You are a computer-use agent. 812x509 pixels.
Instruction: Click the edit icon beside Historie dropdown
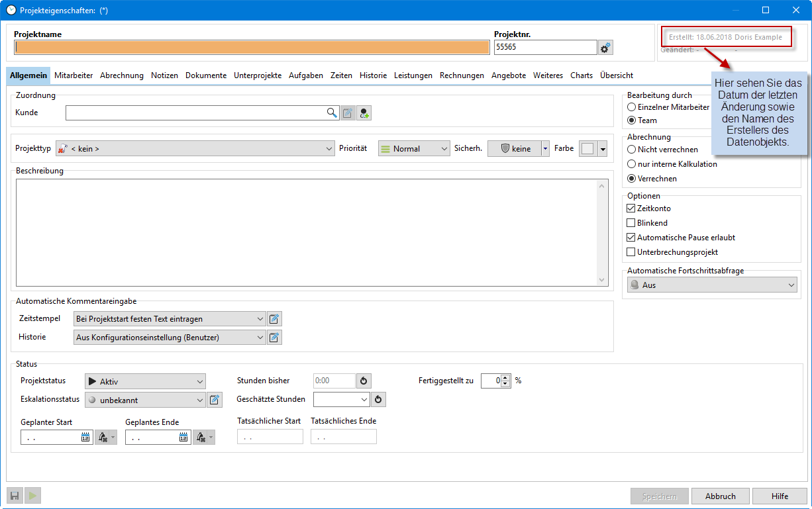(274, 338)
